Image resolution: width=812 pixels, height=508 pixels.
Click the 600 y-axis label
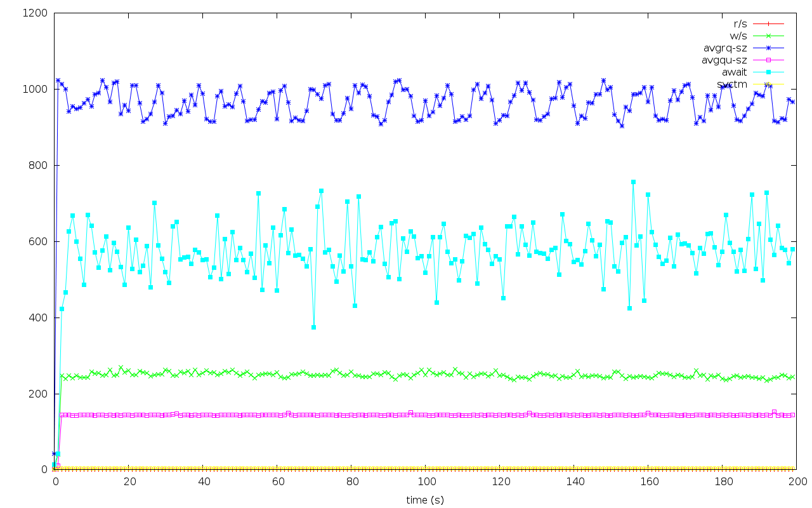click(x=39, y=241)
